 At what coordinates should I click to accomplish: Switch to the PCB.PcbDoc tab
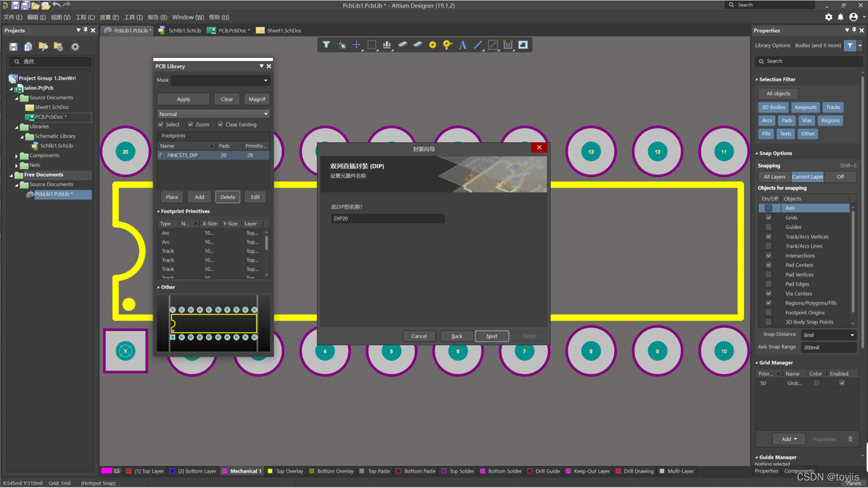coord(230,31)
